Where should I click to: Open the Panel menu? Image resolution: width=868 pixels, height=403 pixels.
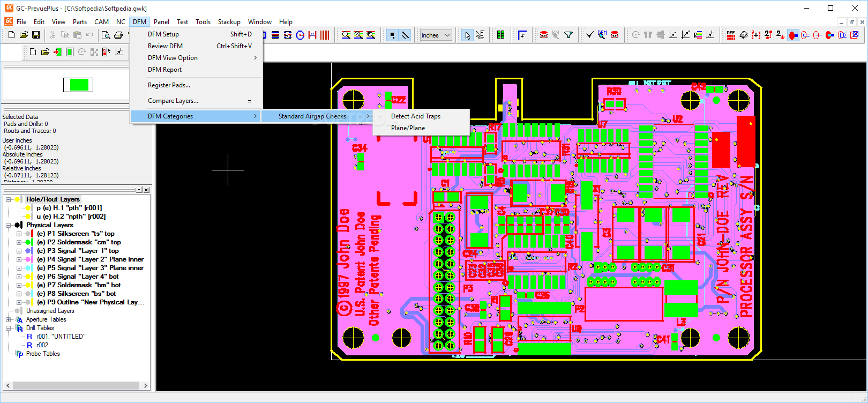161,22
